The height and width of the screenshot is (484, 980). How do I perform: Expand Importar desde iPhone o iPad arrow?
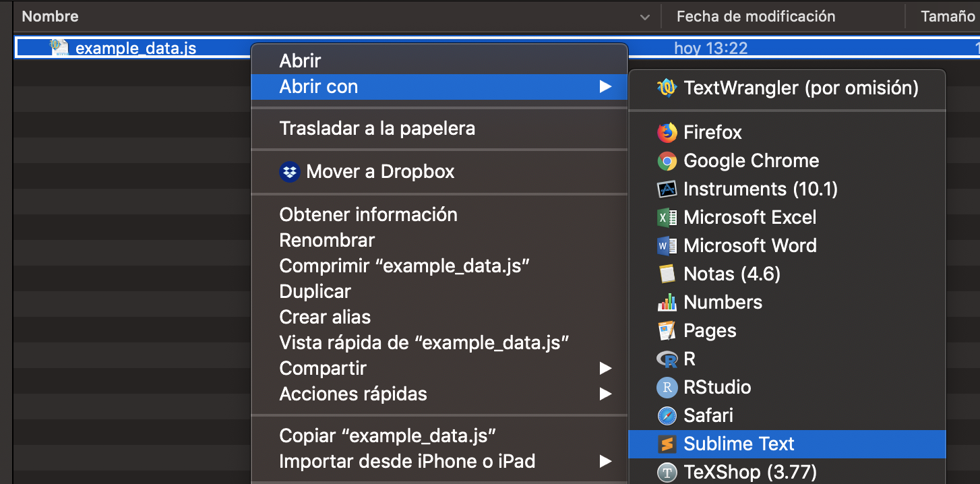coord(605,462)
